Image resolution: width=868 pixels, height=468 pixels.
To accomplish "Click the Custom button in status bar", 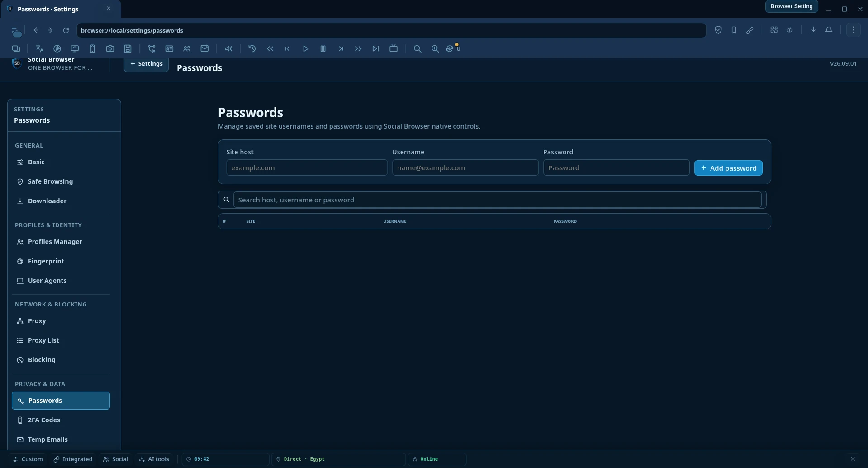I will 28,459.
